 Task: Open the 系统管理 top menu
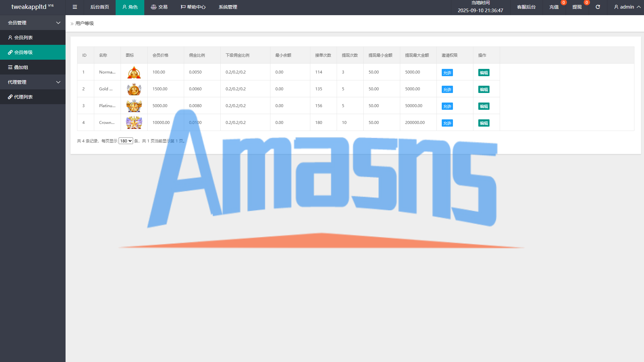228,7
